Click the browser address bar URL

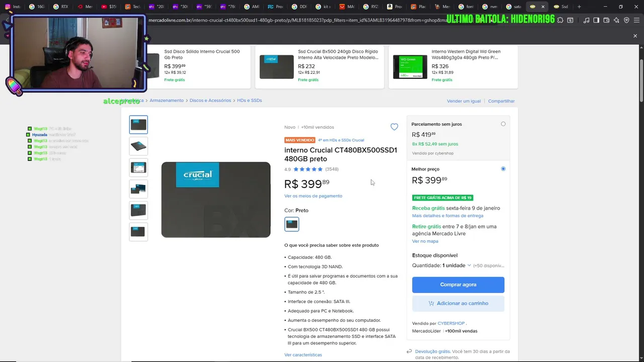tap(297, 20)
